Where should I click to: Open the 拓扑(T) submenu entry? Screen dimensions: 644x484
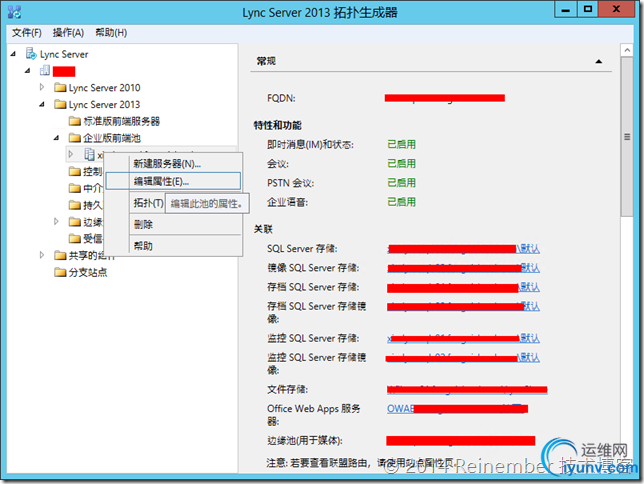coord(148,203)
